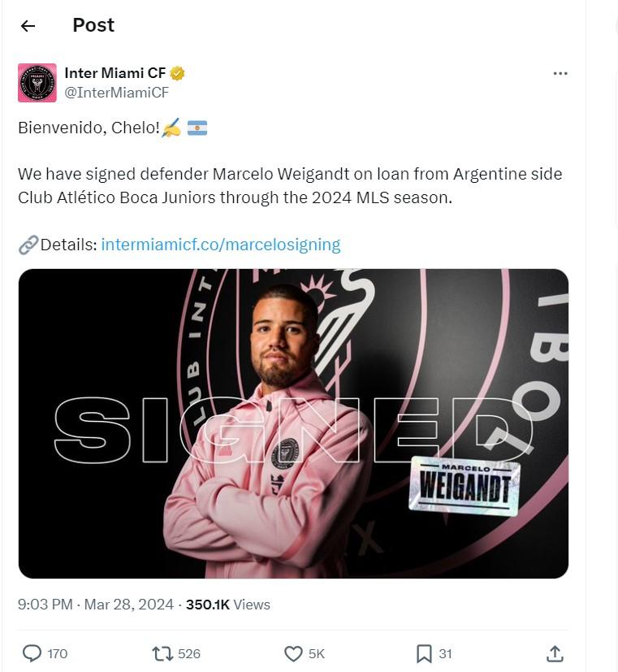Click the 526 reposts count
Screen dimensions: 618x672
[x=189, y=653]
